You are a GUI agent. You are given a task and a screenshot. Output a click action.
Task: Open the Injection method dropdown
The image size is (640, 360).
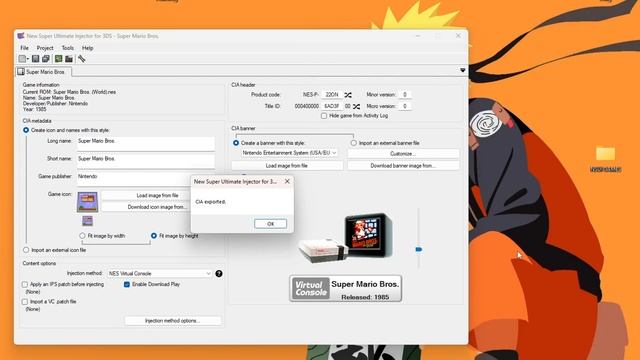[x=160, y=273]
